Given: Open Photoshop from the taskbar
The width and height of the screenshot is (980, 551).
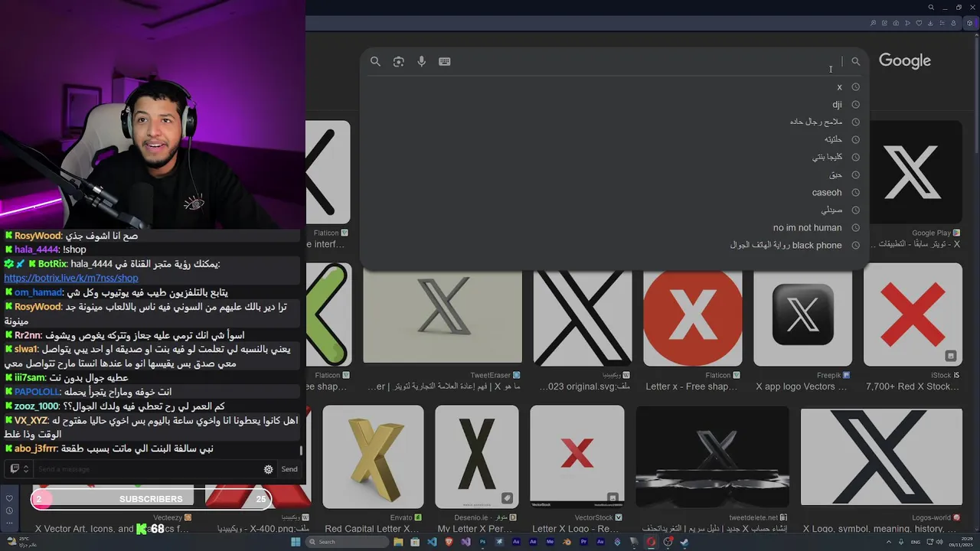Looking at the screenshot, I should click(x=482, y=542).
